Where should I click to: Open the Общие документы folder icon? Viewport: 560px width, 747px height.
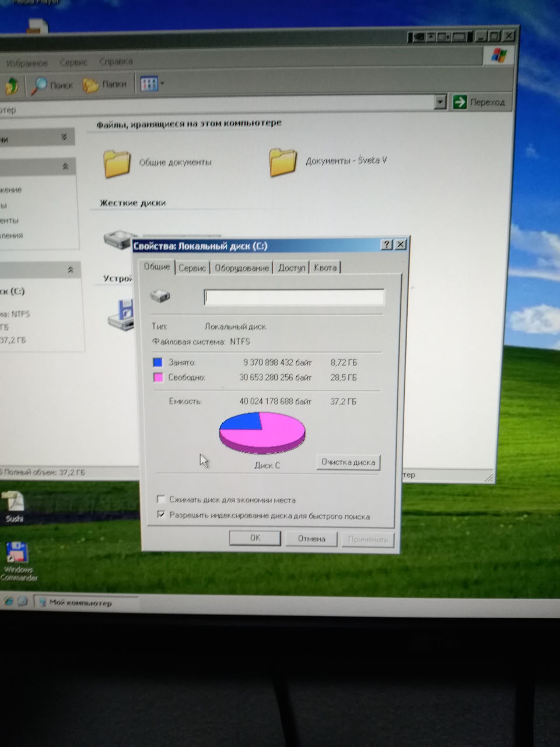click(117, 163)
